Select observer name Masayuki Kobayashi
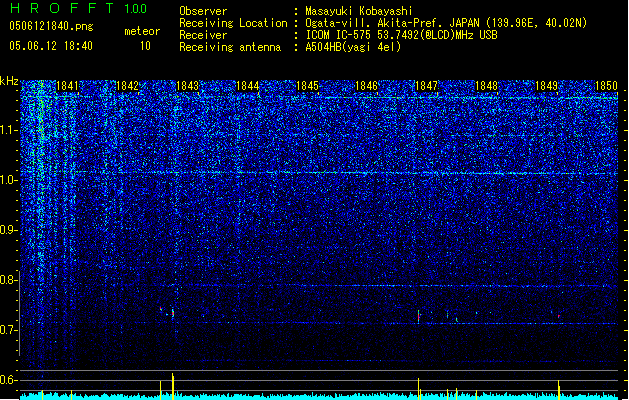The image size is (629, 400). point(359,11)
